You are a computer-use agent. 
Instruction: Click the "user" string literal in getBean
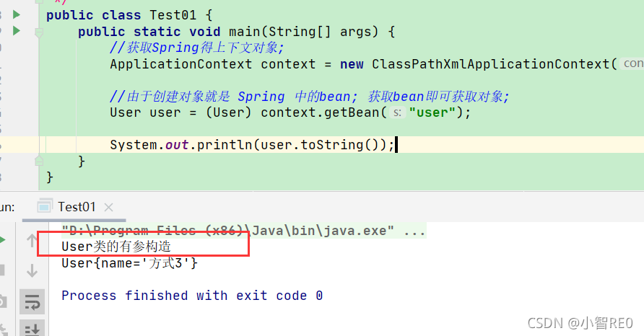coord(432,112)
